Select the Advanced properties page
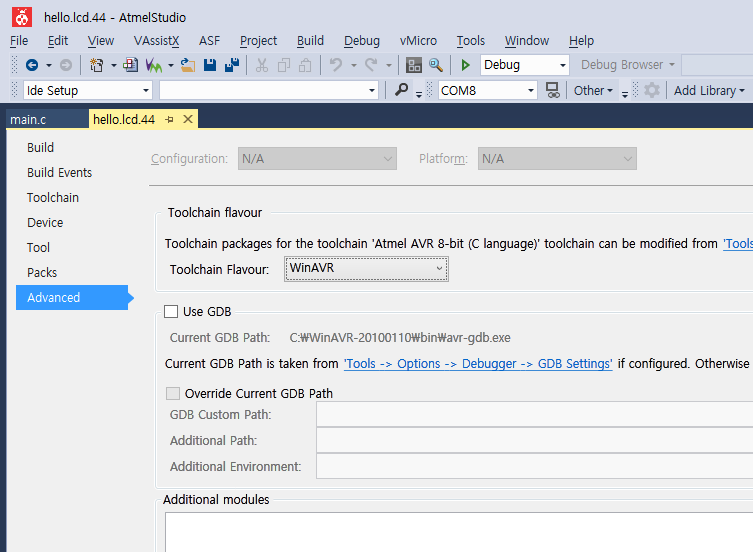The width and height of the screenshot is (753, 552). pyautogui.click(x=72, y=297)
